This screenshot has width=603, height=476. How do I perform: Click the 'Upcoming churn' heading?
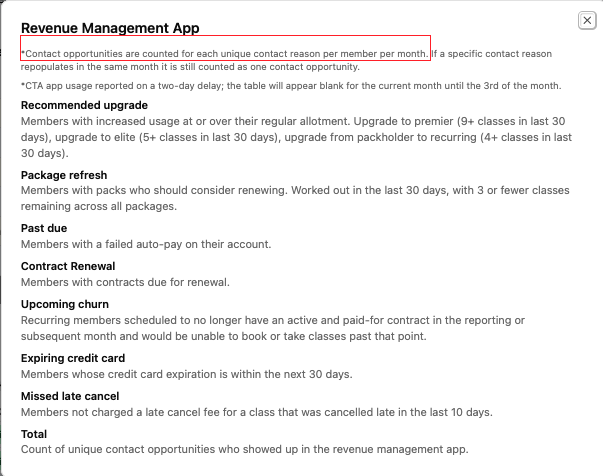tap(65, 305)
